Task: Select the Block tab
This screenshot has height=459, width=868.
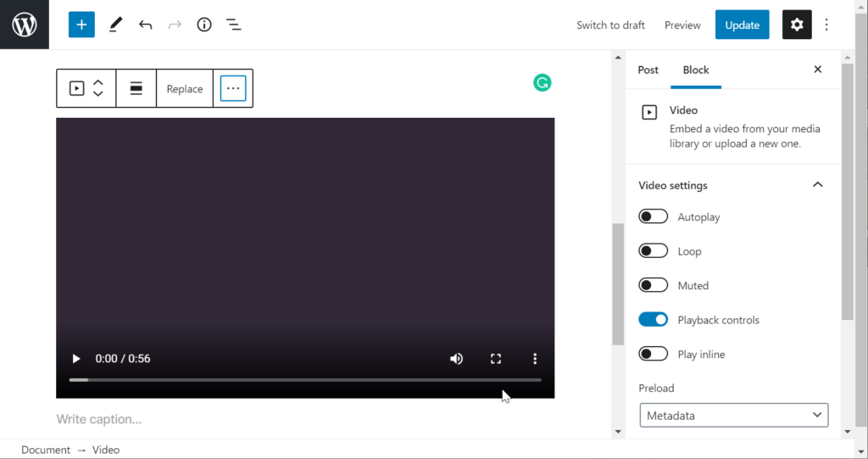Action: (x=695, y=70)
